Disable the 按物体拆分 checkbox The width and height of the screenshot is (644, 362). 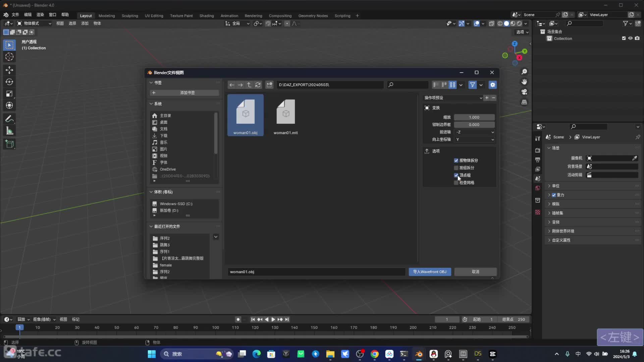pos(456,161)
